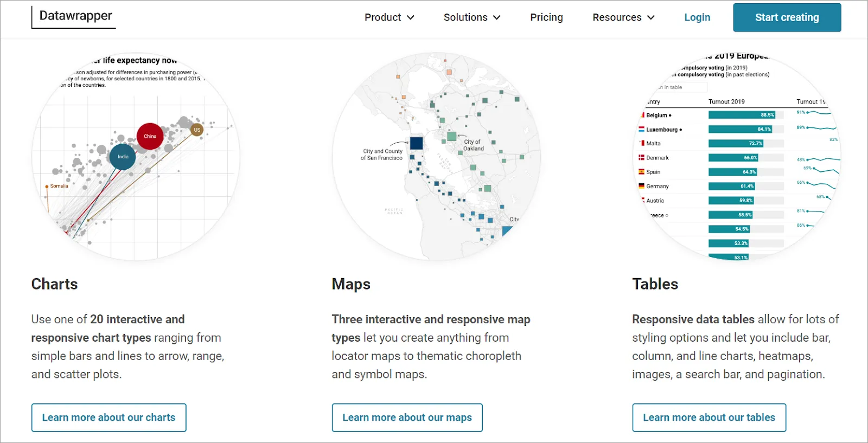Click the Belgium flag icon in table
Screen dimensions: 868x443
point(642,115)
